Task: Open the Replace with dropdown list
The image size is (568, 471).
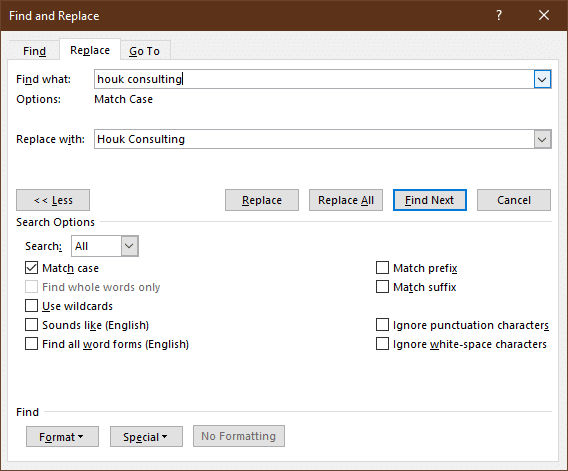Action: click(542, 139)
